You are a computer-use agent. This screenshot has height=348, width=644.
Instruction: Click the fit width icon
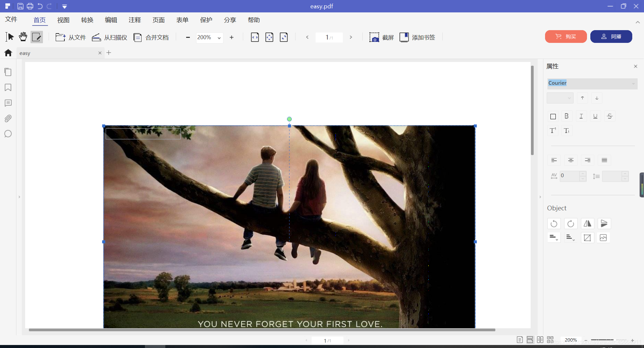255,37
